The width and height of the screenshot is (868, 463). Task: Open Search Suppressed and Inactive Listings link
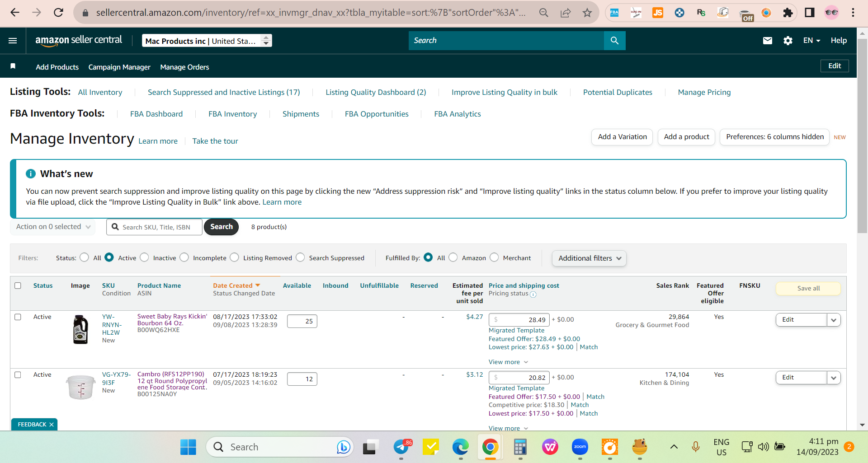tap(224, 92)
